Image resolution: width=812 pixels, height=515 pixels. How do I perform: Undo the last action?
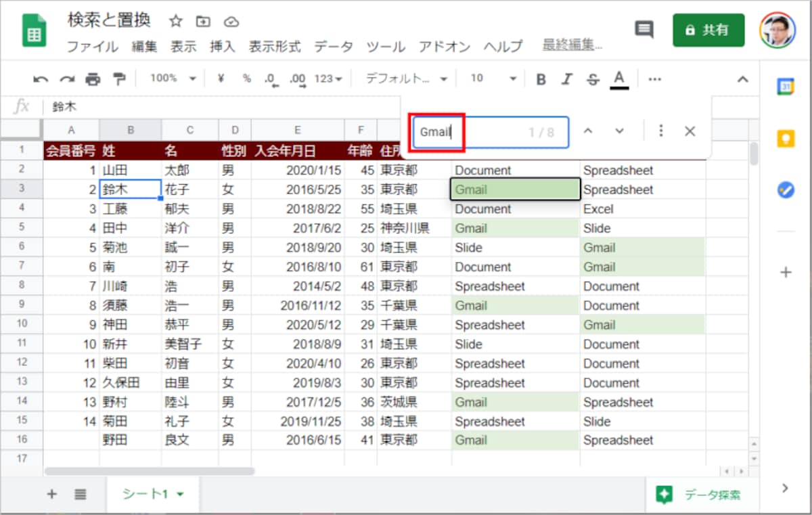(x=41, y=79)
